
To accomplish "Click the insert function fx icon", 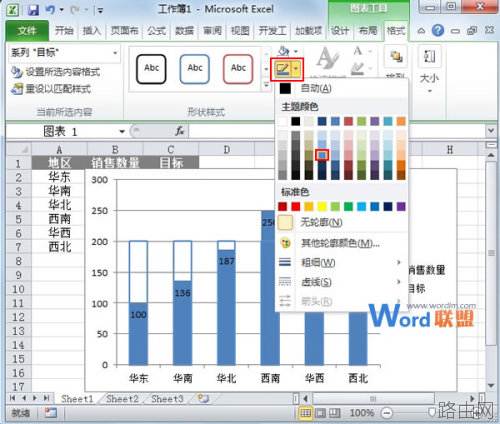I will coord(179,131).
